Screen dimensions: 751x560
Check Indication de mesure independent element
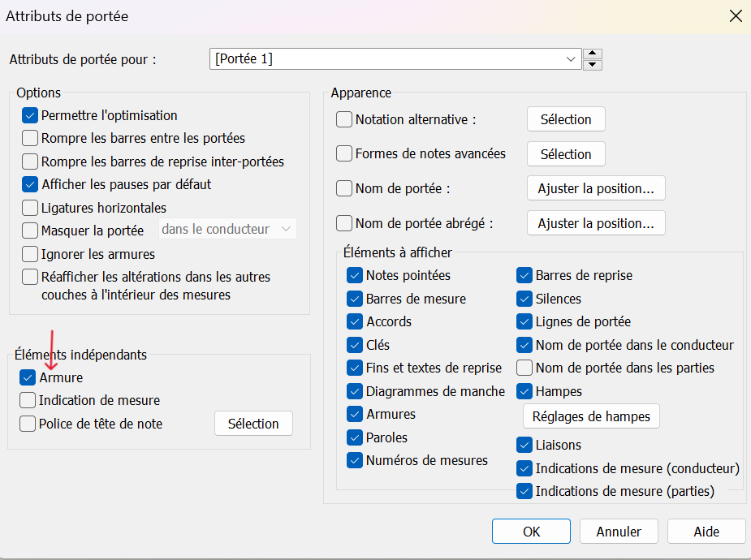(28, 400)
